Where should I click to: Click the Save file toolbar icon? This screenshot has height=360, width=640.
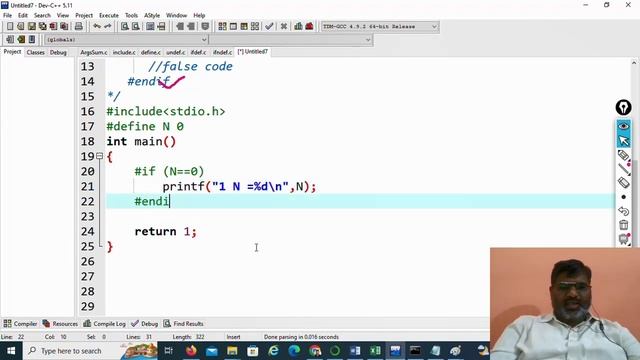pyautogui.click(x=31, y=27)
